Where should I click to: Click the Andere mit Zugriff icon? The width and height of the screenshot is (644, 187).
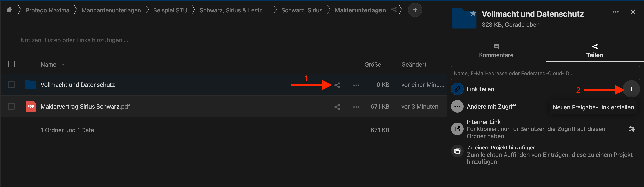click(457, 106)
